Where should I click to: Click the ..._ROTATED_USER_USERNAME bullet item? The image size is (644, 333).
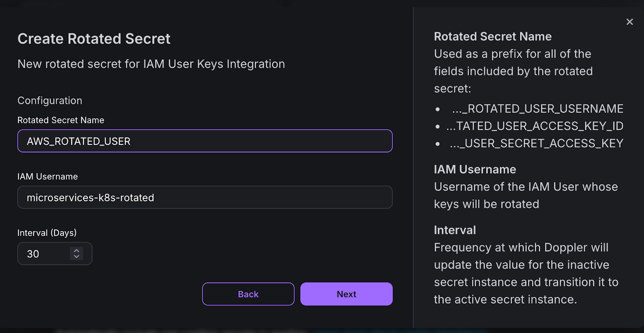tap(537, 109)
